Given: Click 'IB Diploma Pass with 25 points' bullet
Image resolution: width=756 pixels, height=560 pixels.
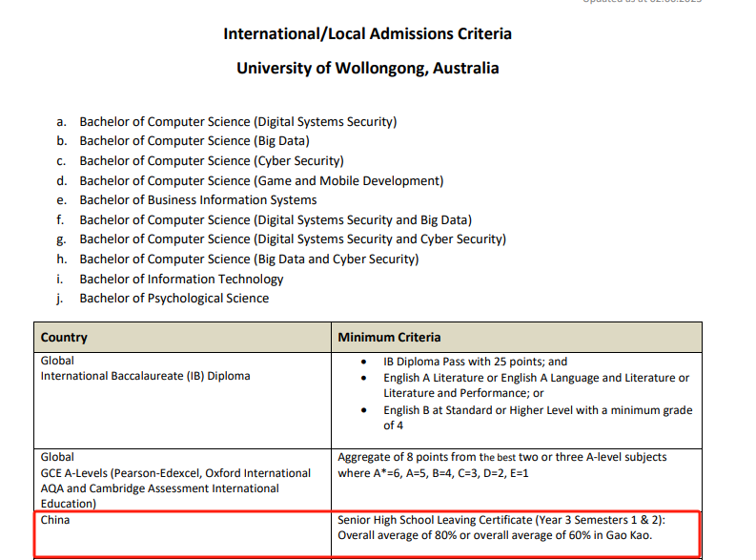Looking at the screenshot, I should pos(475,362).
